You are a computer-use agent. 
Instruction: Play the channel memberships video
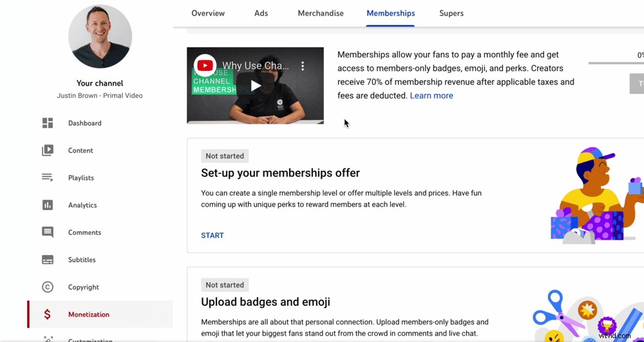coord(256,86)
